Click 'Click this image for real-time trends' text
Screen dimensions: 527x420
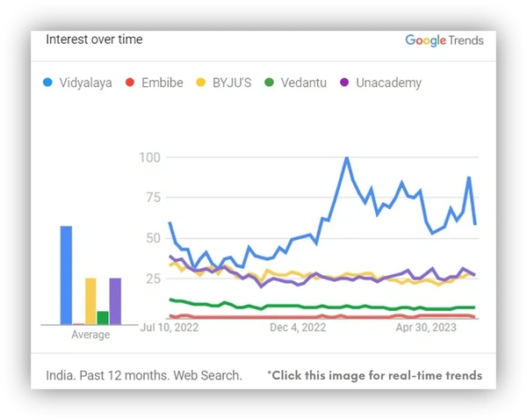point(375,375)
